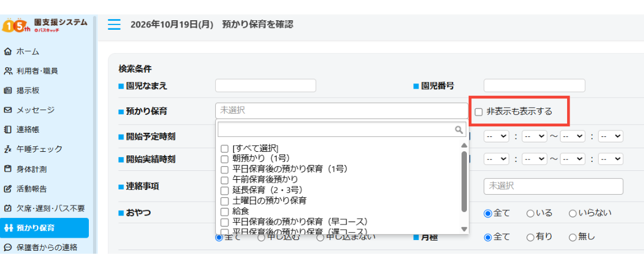Select おやつ 全て radio button
Viewport: 644px width, 268px height.
tap(488, 213)
